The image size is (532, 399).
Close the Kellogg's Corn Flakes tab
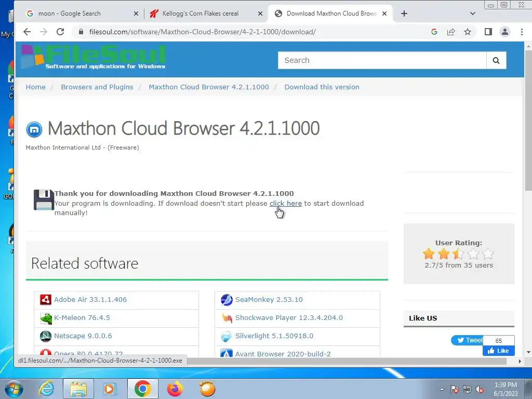pos(260,14)
